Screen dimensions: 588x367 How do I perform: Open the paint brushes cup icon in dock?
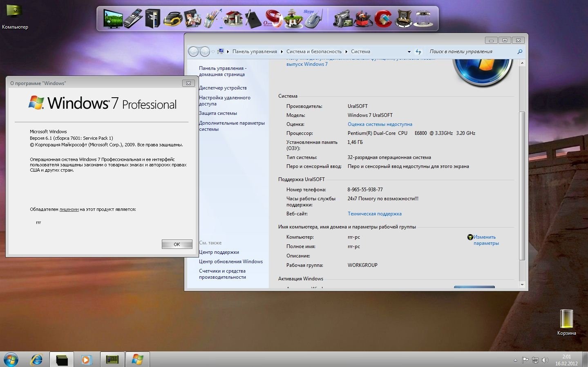[212, 19]
